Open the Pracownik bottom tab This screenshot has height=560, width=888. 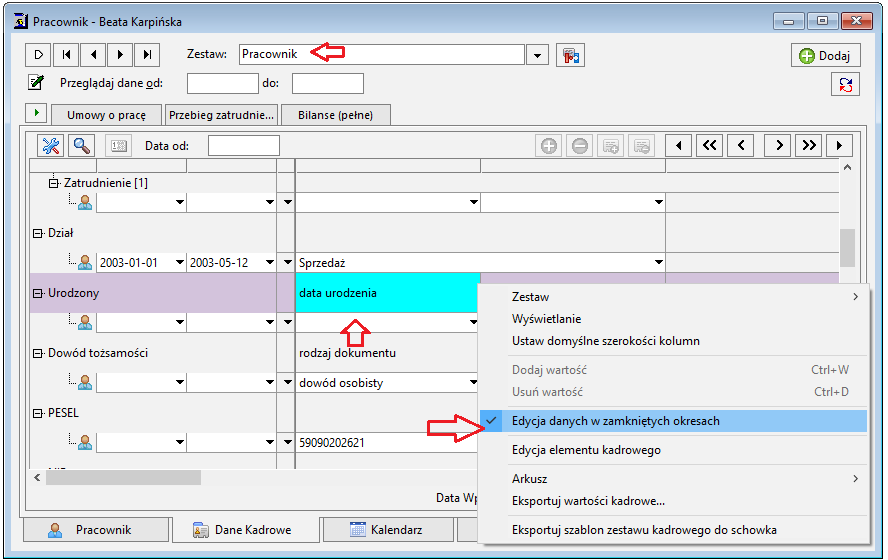pyautogui.click(x=96, y=529)
